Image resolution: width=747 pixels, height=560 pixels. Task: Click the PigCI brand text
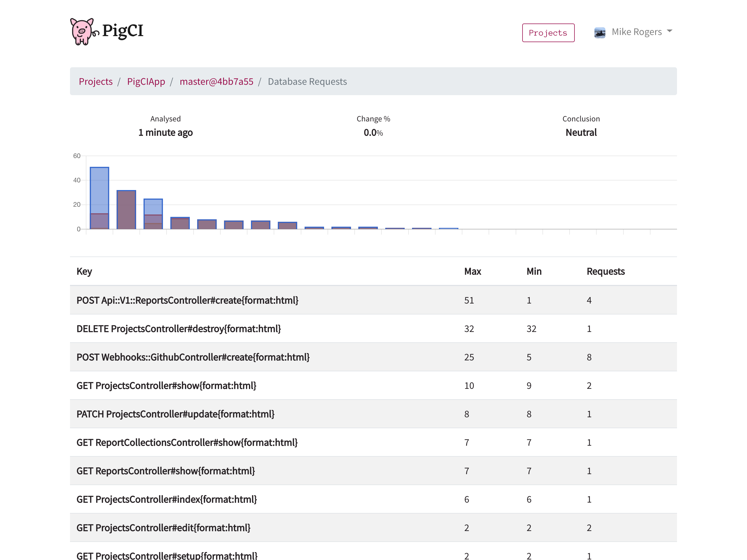(x=122, y=31)
